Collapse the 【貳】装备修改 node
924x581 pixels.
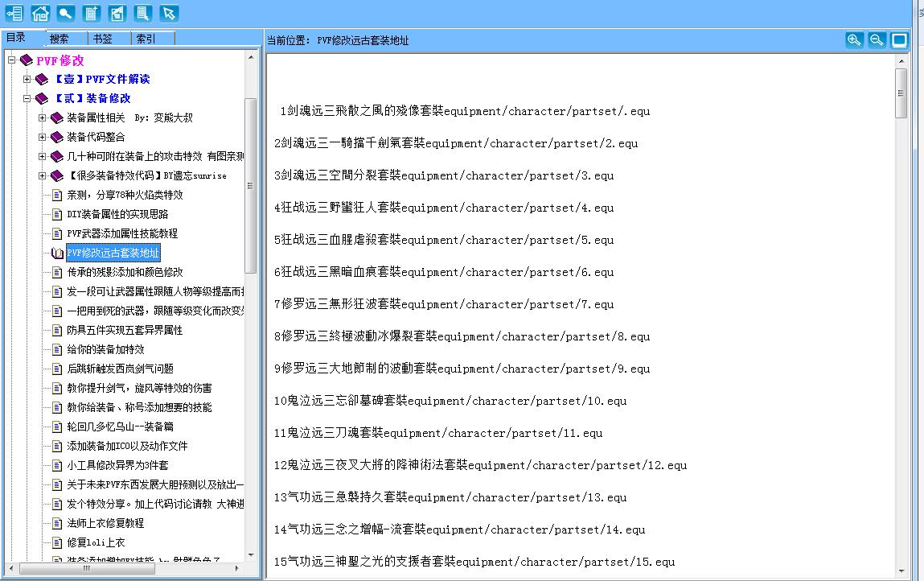(x=27, y=98)
